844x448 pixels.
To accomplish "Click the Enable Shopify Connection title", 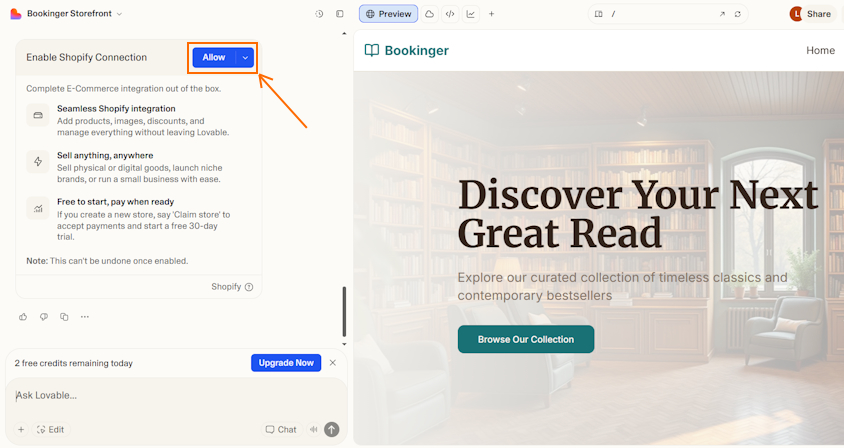I will pos(87,58).
